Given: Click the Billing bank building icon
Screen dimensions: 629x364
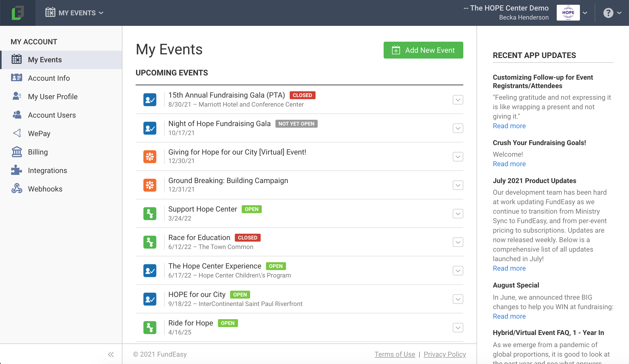Looking at the screenshot, I should pyautogui.click(x=17, y=152).
